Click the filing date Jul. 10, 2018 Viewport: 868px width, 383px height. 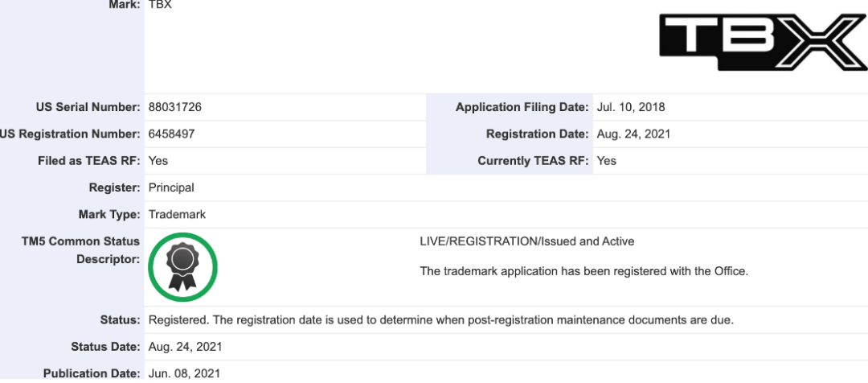coord(631,108)
